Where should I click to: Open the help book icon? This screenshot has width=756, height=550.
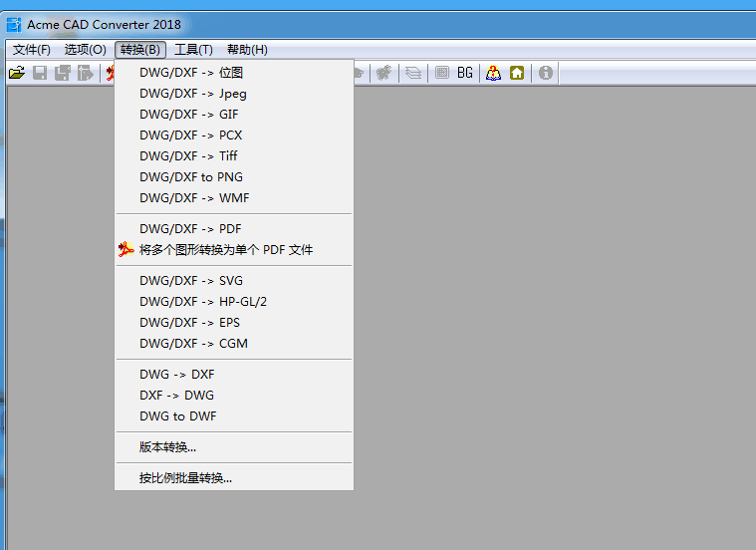[x=493, y=73]
